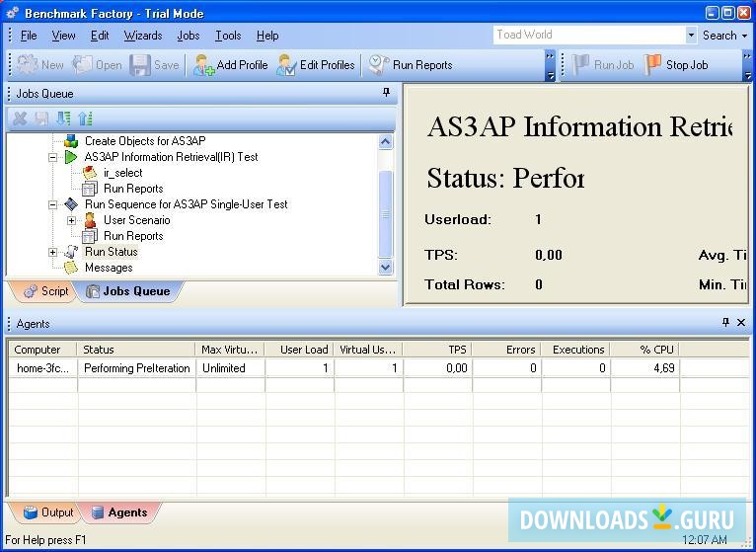Click the Run Status icon
The image size is (756, 552).
tap(71, 252)
